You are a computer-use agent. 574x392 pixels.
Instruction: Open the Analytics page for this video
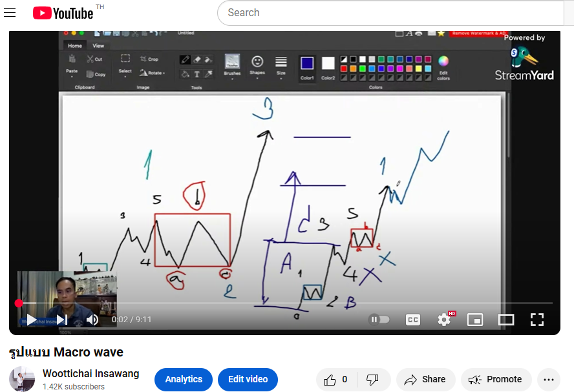coord(184,379)
